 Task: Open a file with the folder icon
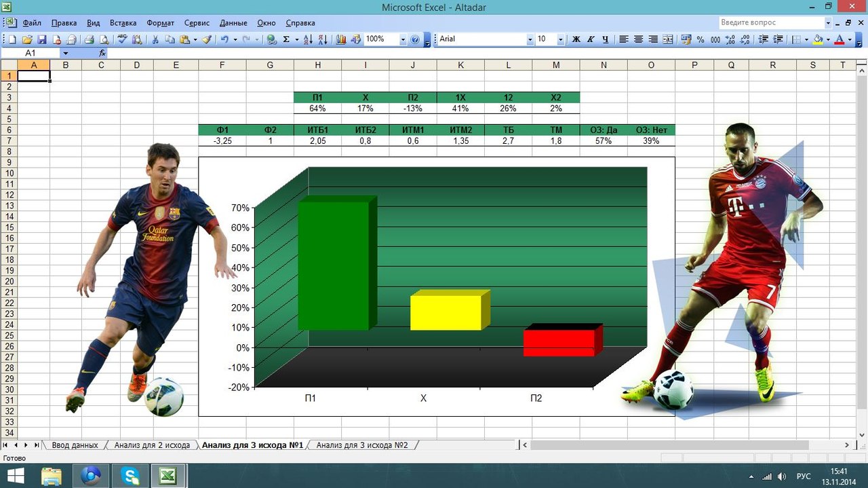(27, 39)
